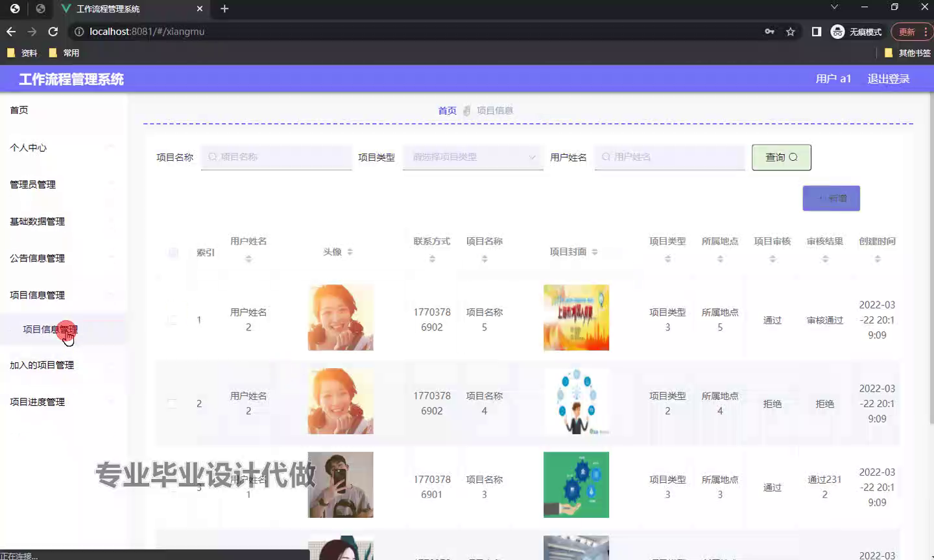The width and height of the screenshot is (934, 560).
Task: Sort by 项目名称 column arrows
Action: (x=485, y=259)
